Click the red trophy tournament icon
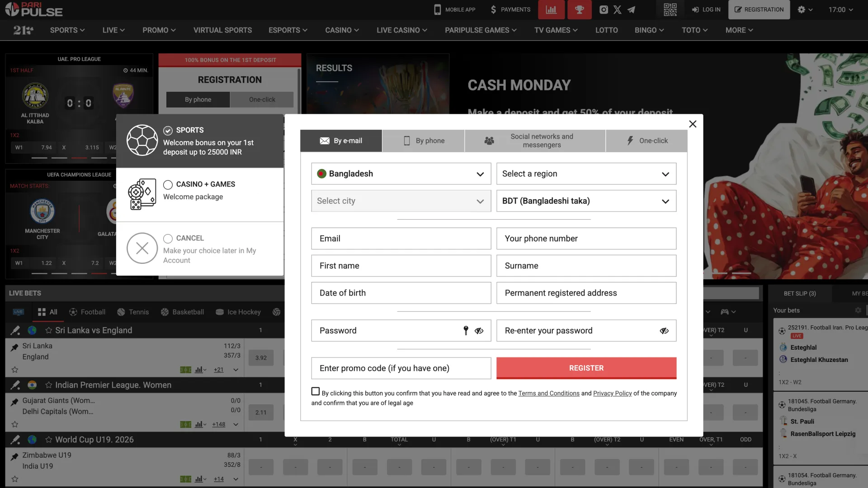868x488 pixels. pos(579,9)
